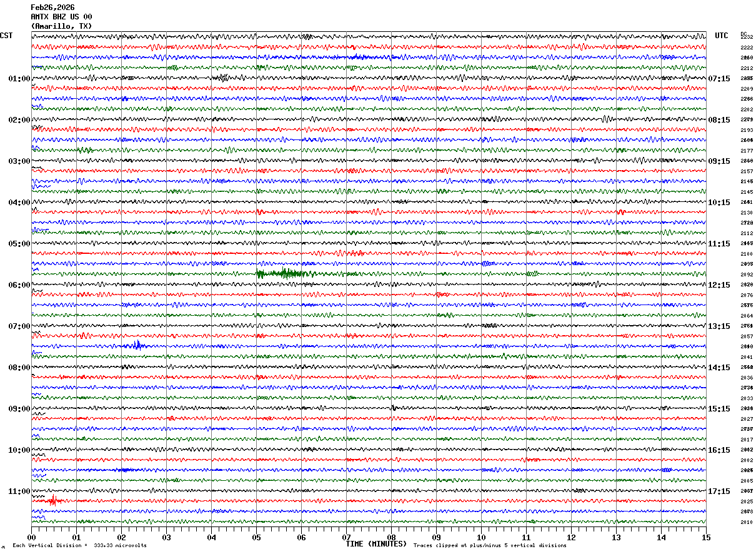
Task: Click the UTC timezone label
Action: click(722, 36)
